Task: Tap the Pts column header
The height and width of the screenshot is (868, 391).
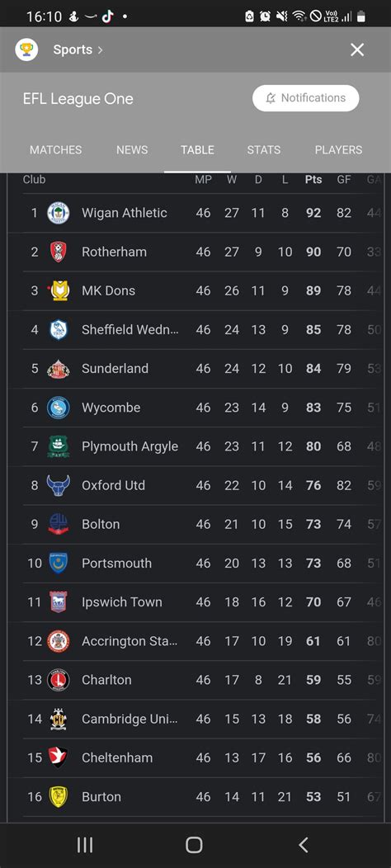Action: (313, 180)
